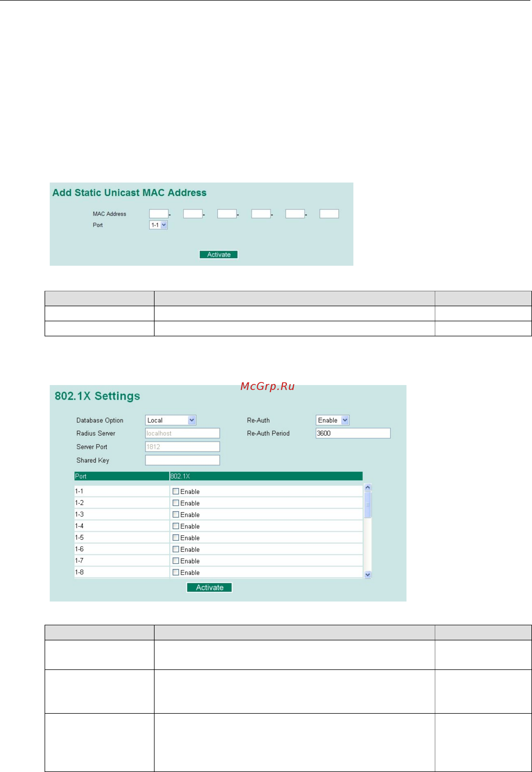Click the port 1-8 row label
Viewport: 532px width, 772px height.
click(x=79, y=572)
